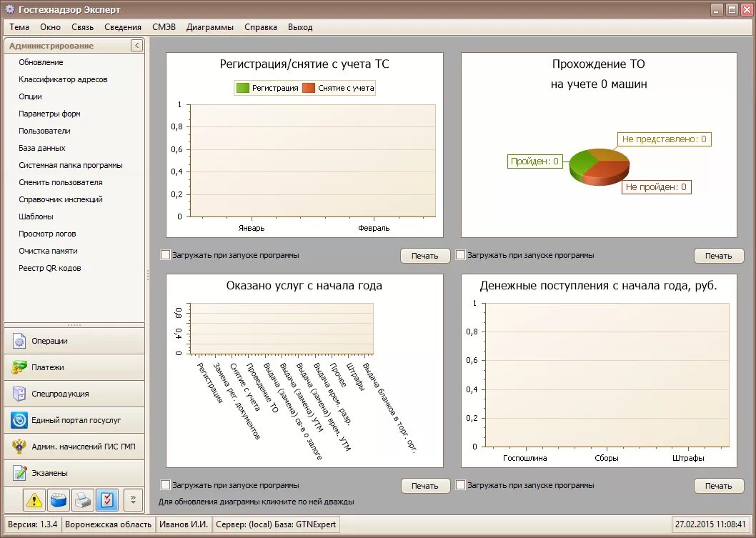Print the Денежные поступления chart
756x538 pixels.
pyautogui.click(x=718, y=486)
